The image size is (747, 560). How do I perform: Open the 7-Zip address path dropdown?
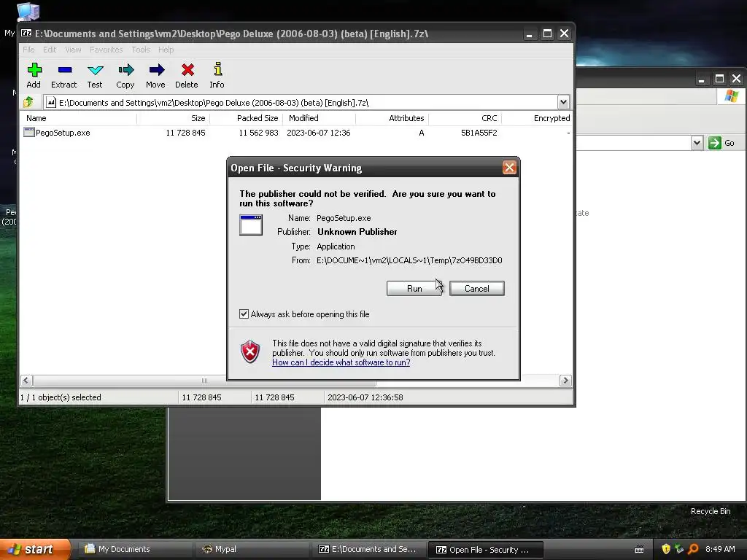click(x=563, y=102)
